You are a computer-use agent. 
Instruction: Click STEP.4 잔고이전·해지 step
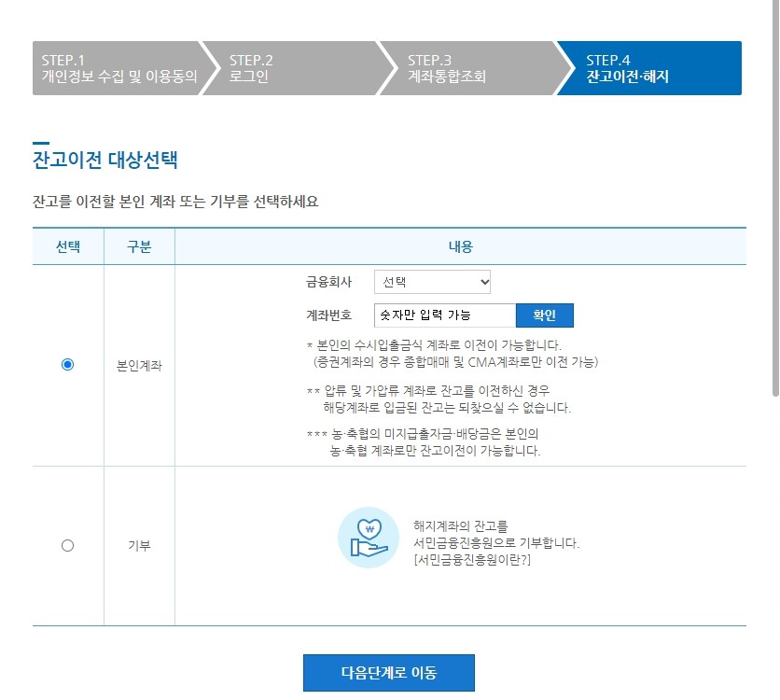pos(649,68)
